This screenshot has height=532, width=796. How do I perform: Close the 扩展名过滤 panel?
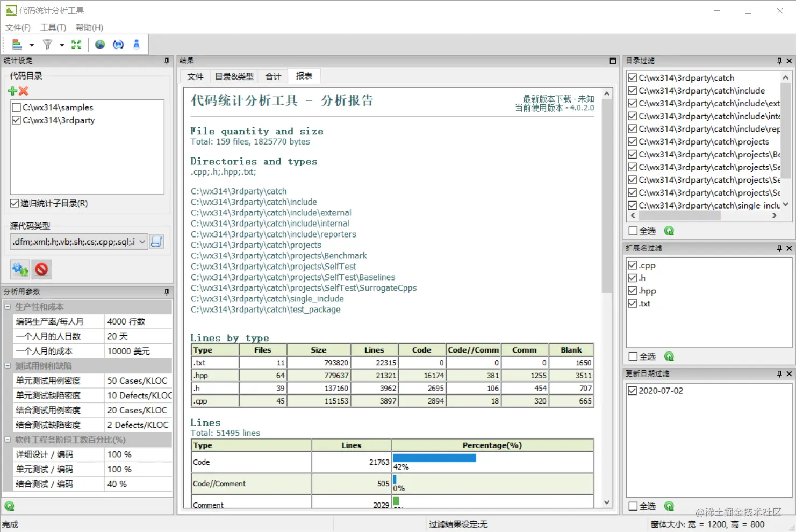(789, 248)
